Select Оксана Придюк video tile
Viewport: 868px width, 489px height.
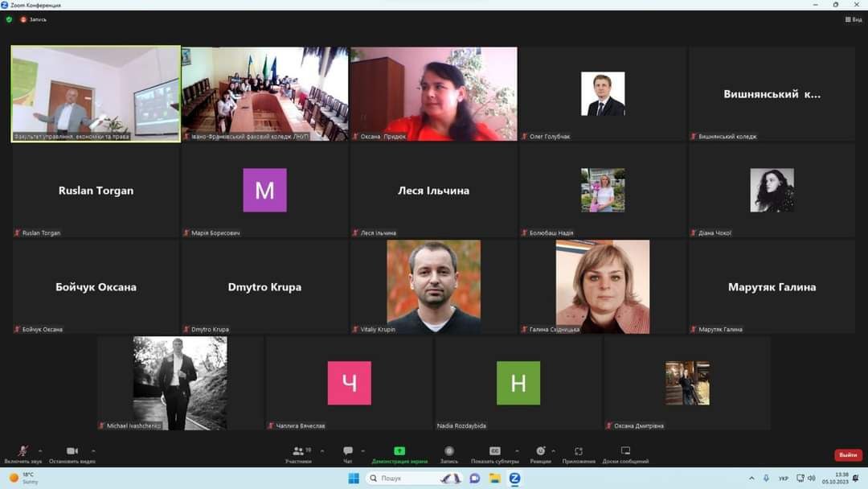tap(433, 94)
